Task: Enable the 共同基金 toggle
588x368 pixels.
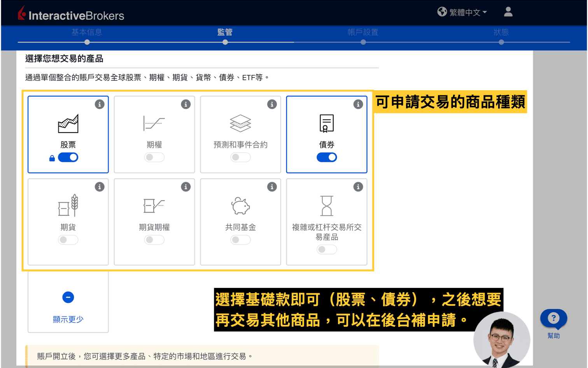Action: click(240, 240)
